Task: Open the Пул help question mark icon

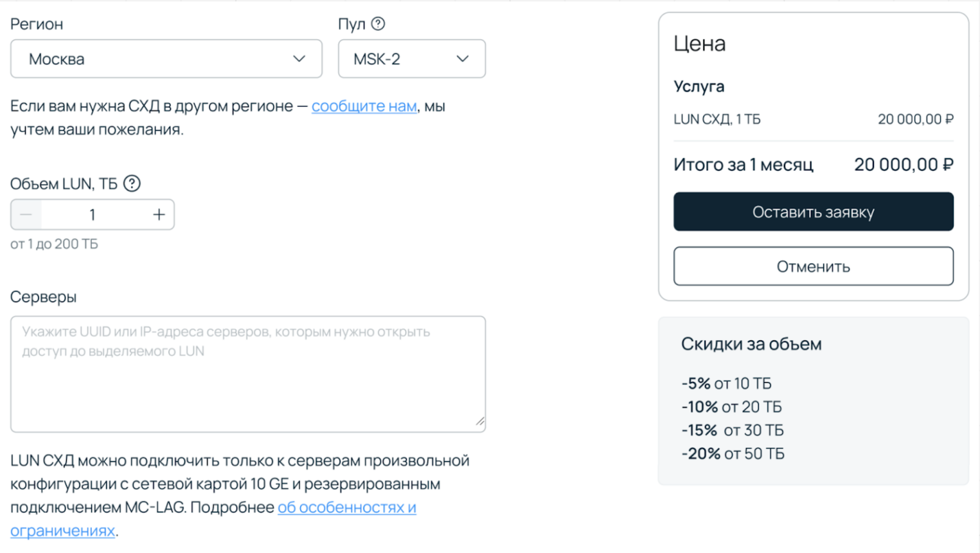Action: tap(379, 24)
